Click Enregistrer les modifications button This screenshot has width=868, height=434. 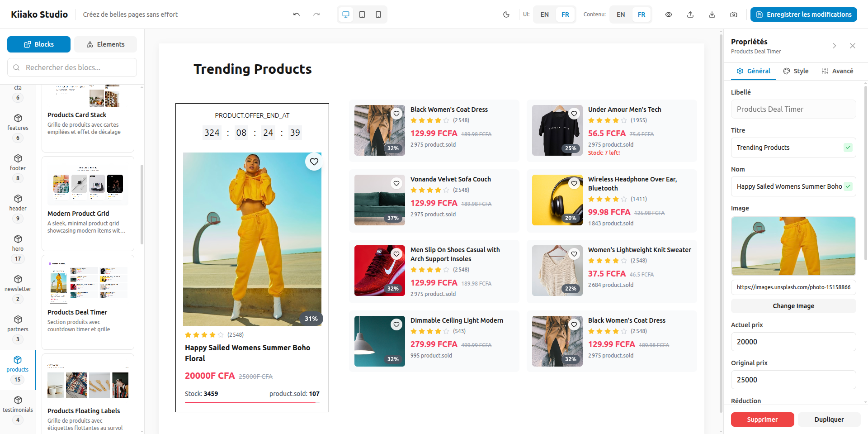[x=804, y=14]
